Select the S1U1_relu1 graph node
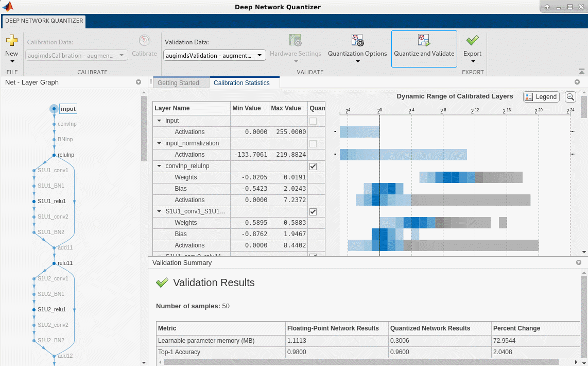Screen dimensions: 588x366 coord(34,201)
